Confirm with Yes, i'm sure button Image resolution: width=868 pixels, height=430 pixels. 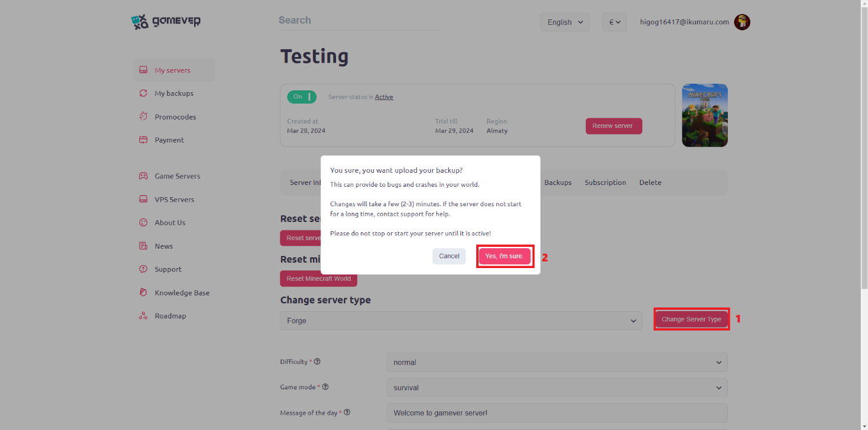click(505, 256)
